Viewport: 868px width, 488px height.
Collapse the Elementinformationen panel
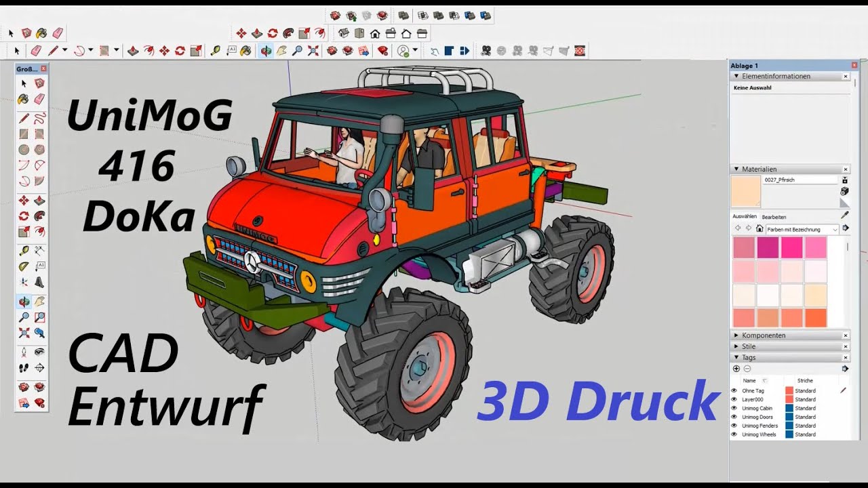pyautogui.click(x=736, y=76)
